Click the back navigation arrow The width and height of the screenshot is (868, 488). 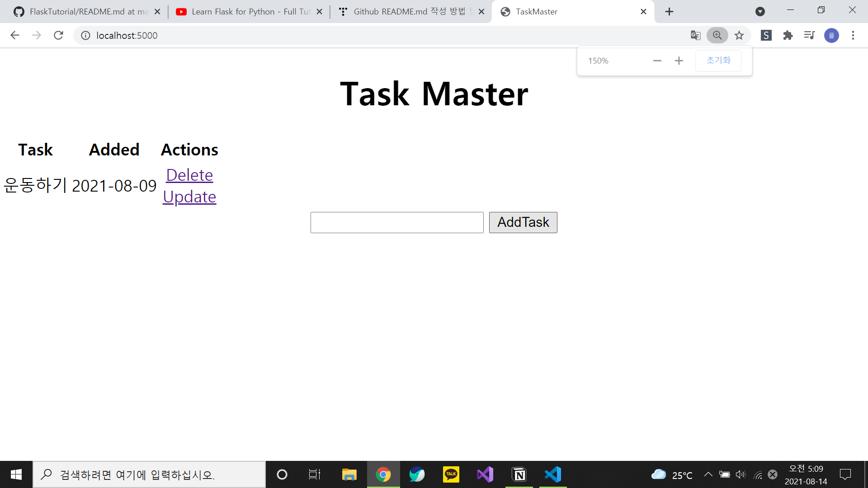coord(15,35)
